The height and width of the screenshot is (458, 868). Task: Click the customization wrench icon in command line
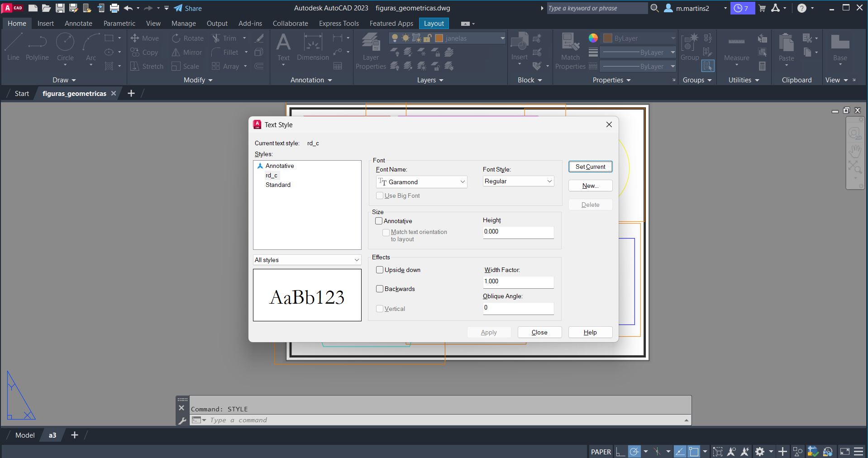tap(182, 421)
